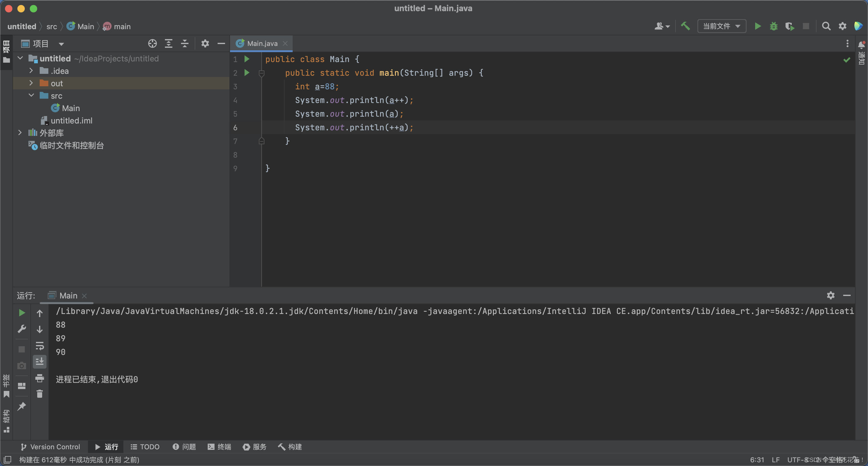Open Search Everywhere magnifier icon
868x466 pixels.
(826, 26)
